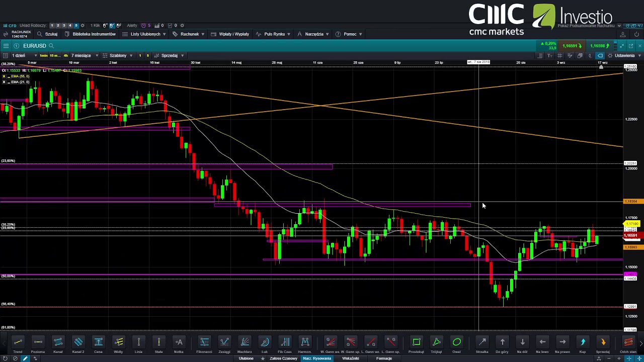Viewport: 644px width, 362px height.
Task: Select the Trójkąt triangle tool
Action: tap(436, 344)
